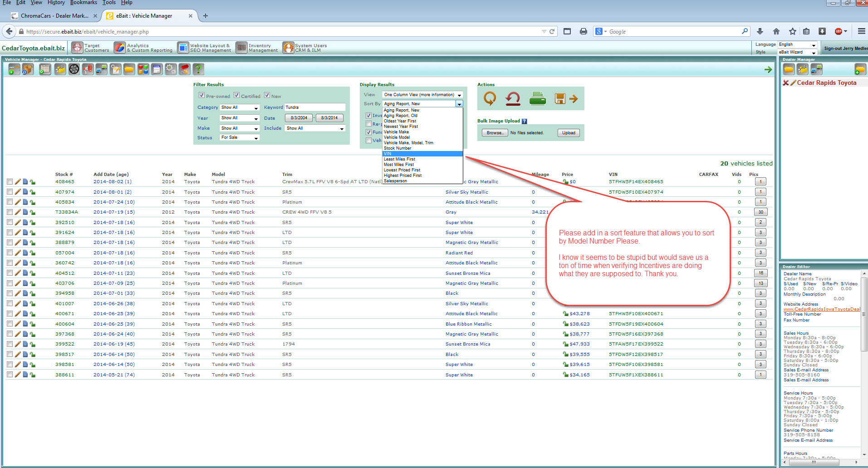Screen dimensions: 868x468
Task: Click the start date 8/3/2004 button
Action: (299, 118)
